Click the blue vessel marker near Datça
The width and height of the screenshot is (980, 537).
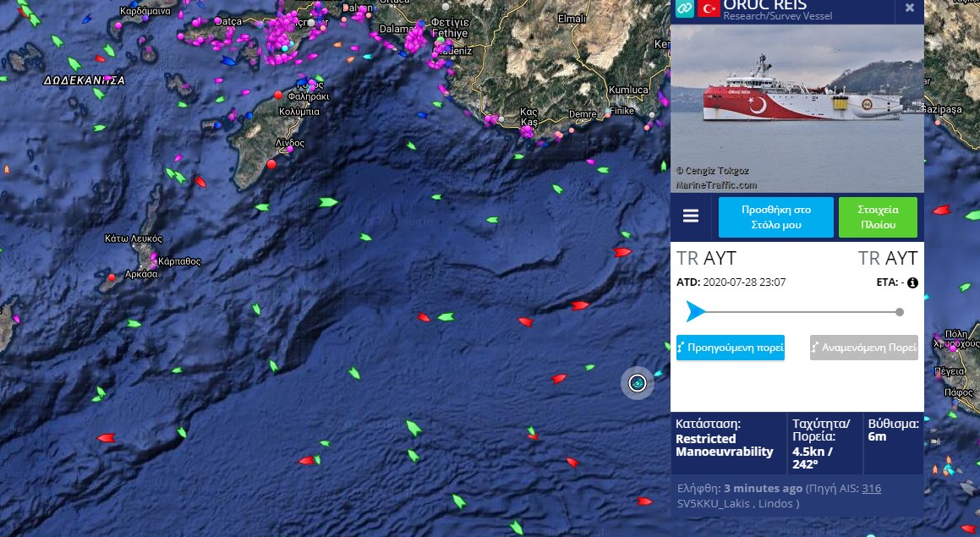tap(229, 61)
